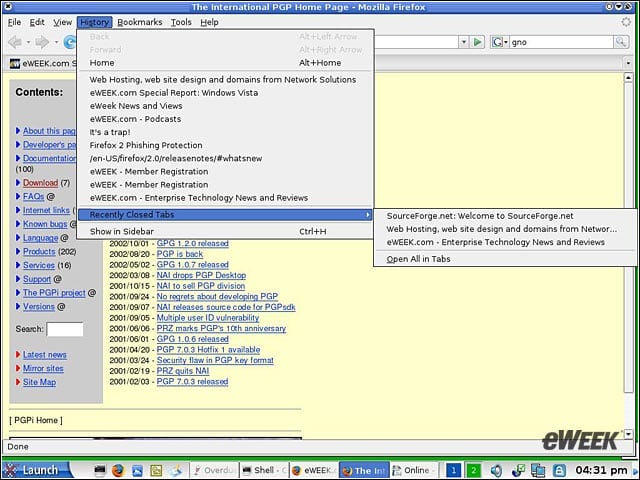
Task: Expand the Download contents arrow
Action: [x=18, y=182]
